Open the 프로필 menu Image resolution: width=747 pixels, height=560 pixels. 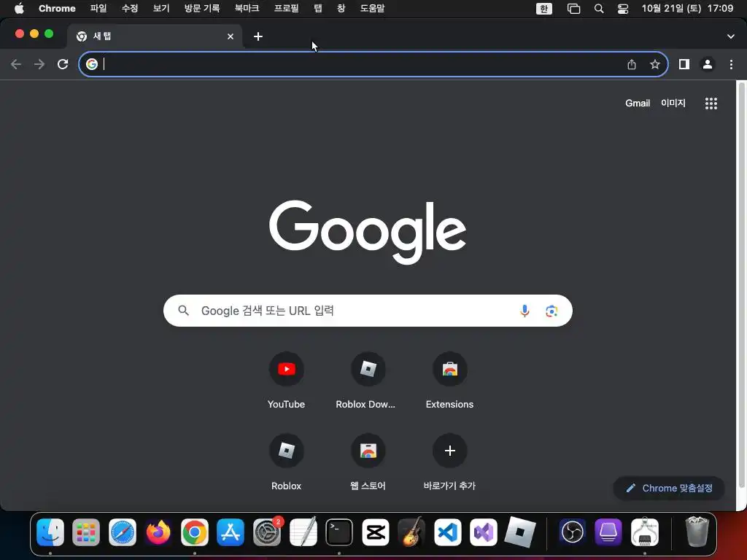pyautogui.click(x=286, y=8)
